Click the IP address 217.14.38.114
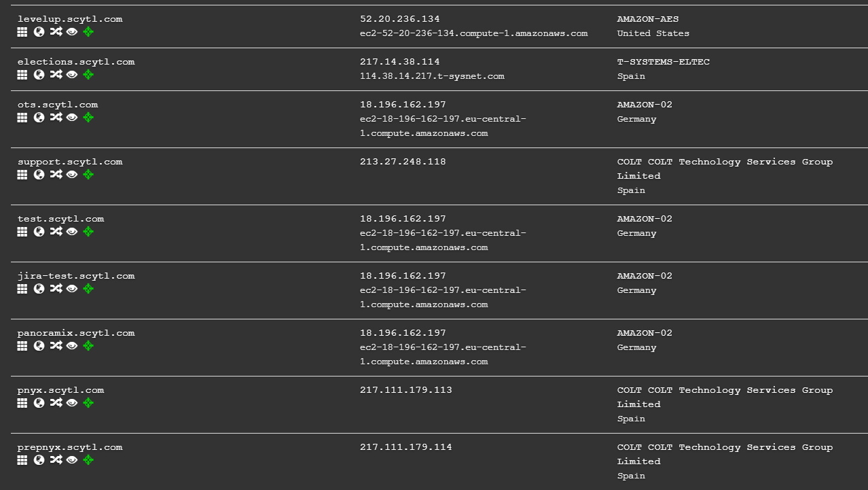868x490 pixels. [x=399, y=62]
